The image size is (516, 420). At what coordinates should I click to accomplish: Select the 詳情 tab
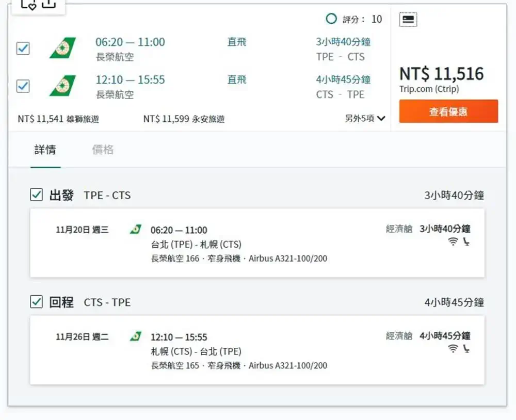point(45,150)
